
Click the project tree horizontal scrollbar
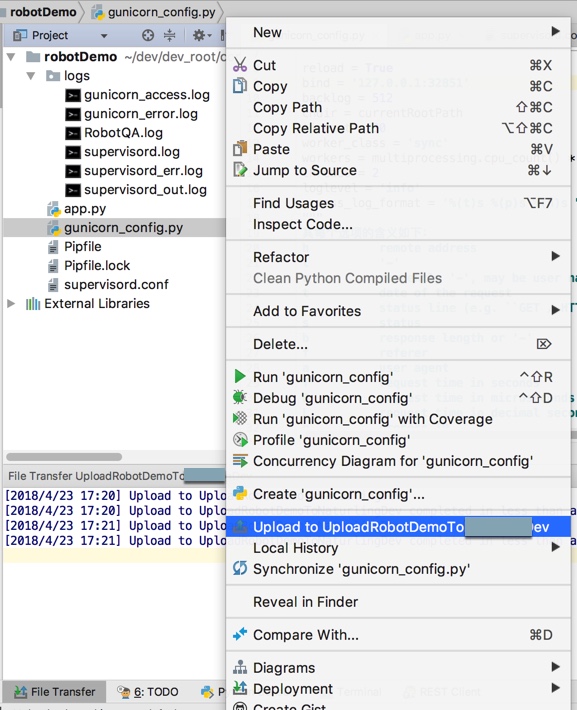64,456
